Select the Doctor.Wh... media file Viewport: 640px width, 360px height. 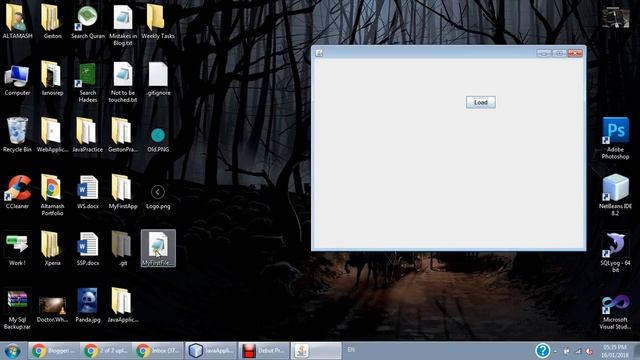[x=52, y=309]
